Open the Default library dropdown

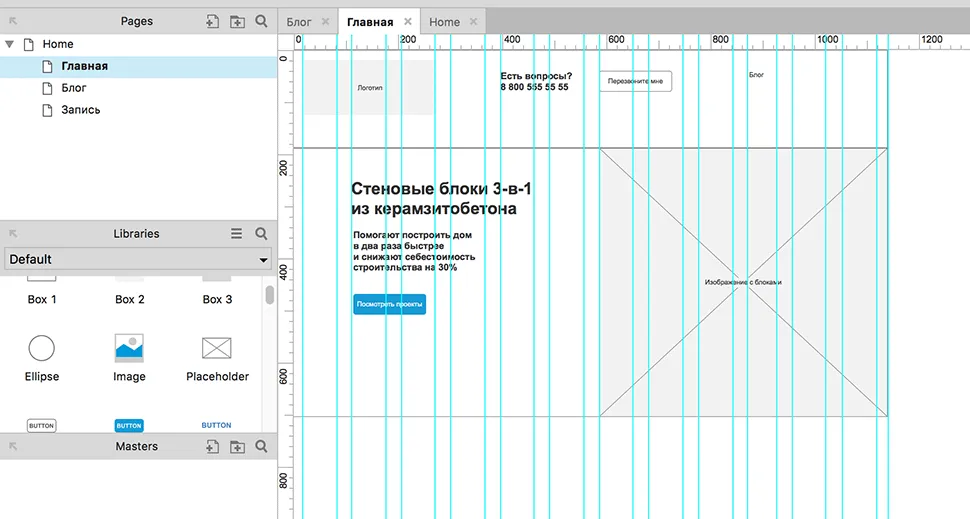(x=138, y=259)
